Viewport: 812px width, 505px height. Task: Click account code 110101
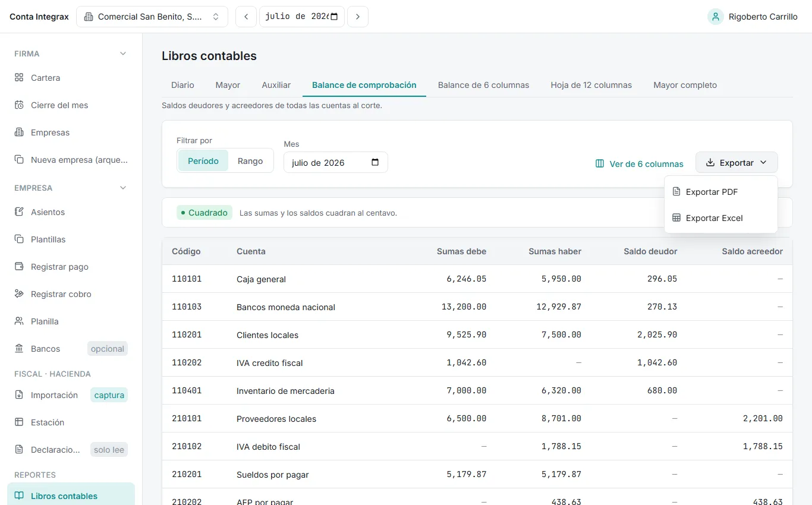[x=187, y=279]
